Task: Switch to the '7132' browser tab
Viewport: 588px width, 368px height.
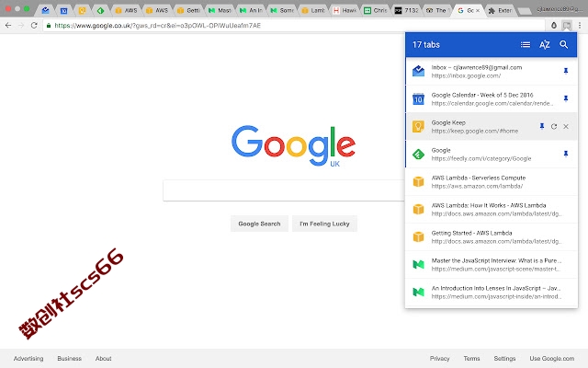Action: tap(407, 10)
